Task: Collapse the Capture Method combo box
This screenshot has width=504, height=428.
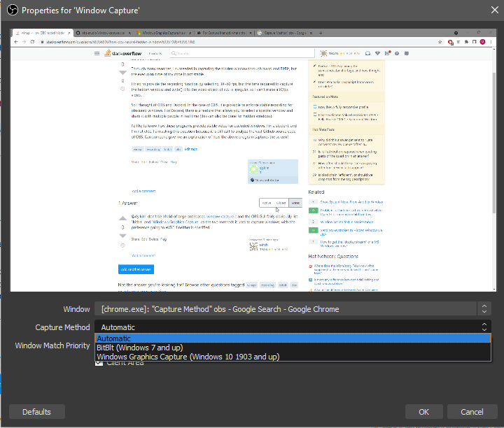Action: tap(293, 327)
